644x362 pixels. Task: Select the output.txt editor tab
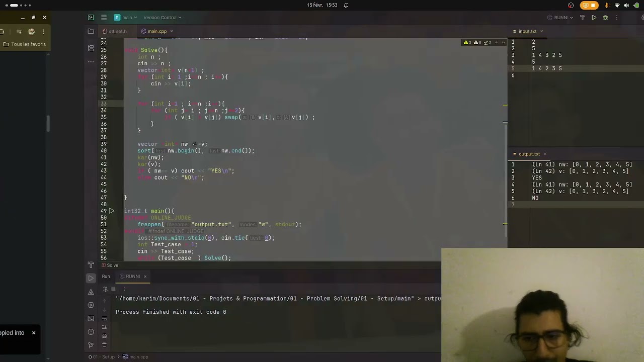coord(529,154)
